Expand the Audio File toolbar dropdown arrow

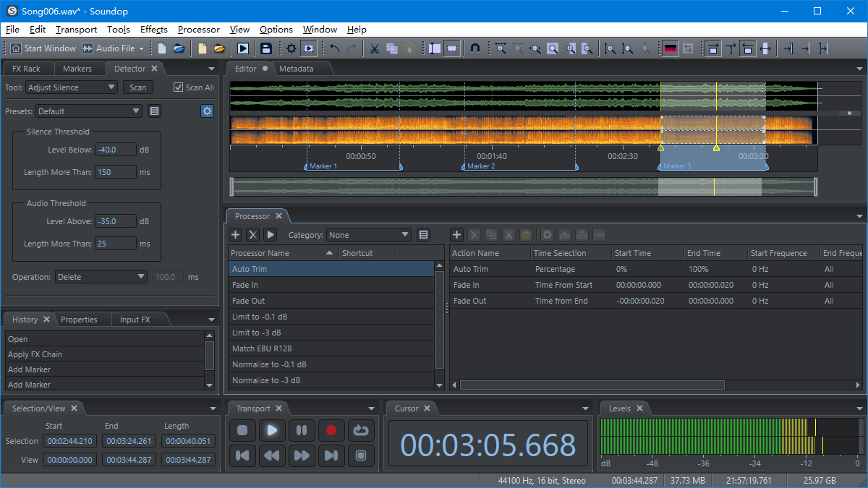point(142,48)
